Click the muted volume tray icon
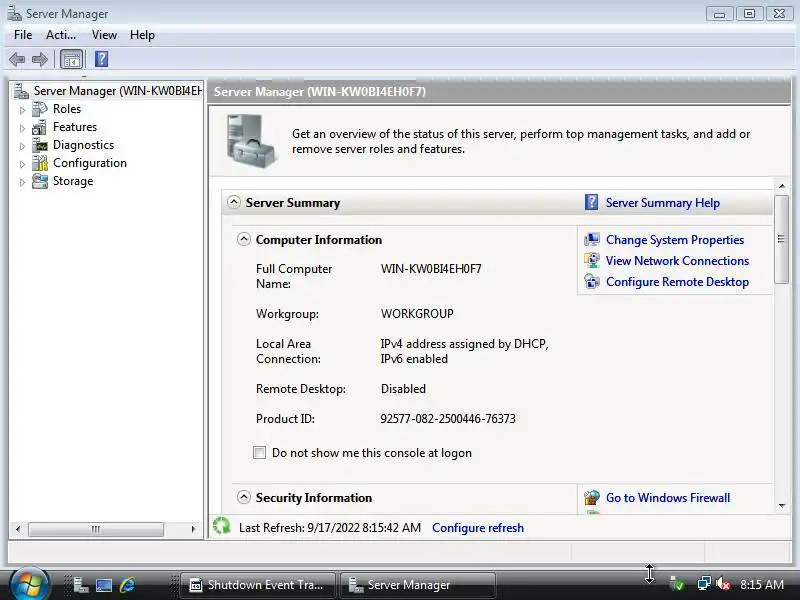This screenshot has width=800, height=600. 723,584
